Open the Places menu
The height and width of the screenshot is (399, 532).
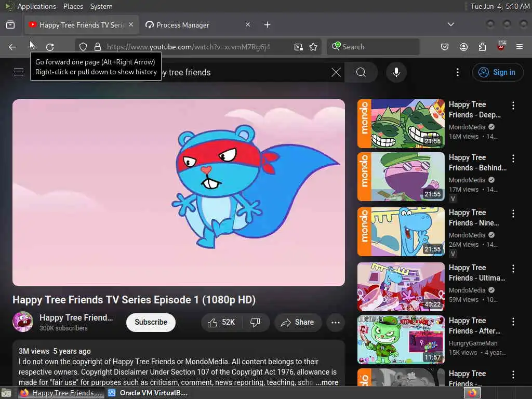[x=73, y=6]
